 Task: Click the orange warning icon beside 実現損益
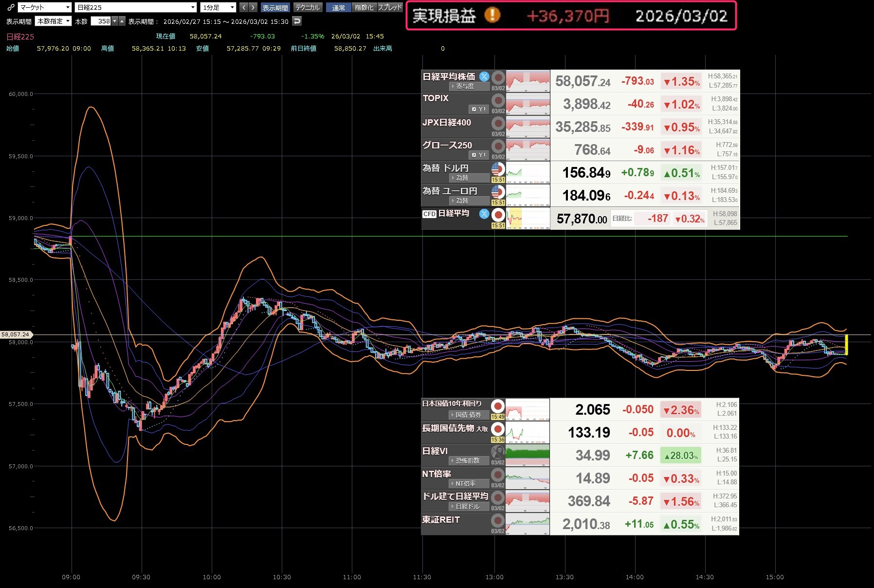pyautogui.click(x=492, y=16)
